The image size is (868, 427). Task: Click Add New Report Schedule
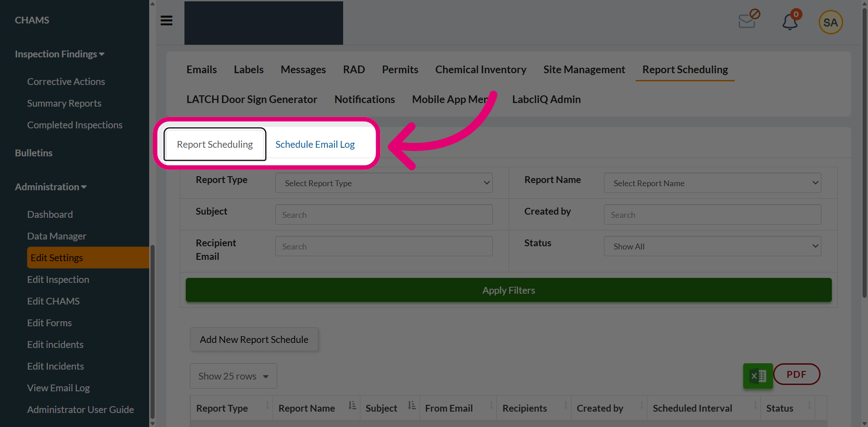[254, 339]
